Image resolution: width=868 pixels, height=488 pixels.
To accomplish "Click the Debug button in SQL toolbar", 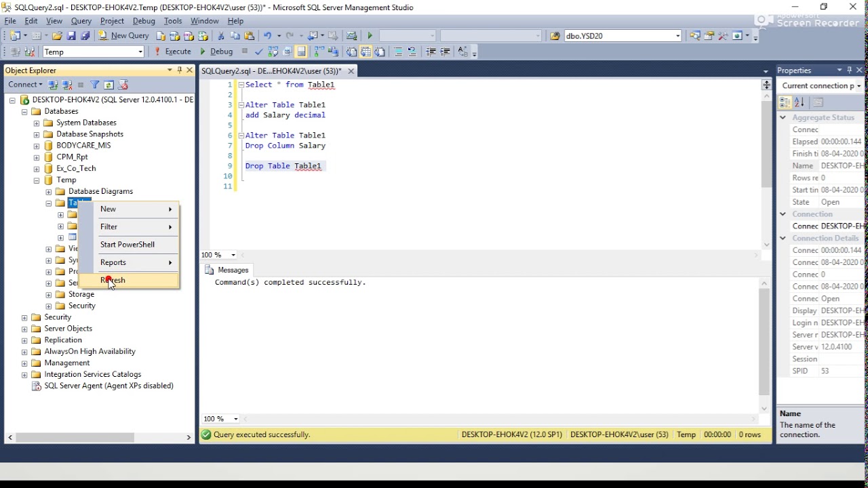I will (216, 52).
